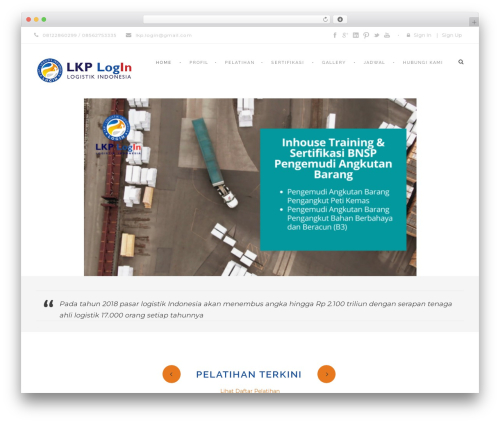Go to previous pelatihan with left arrow
Image resolution: width=500 pixels, height=423 pixels.
(x=171, y=374)
